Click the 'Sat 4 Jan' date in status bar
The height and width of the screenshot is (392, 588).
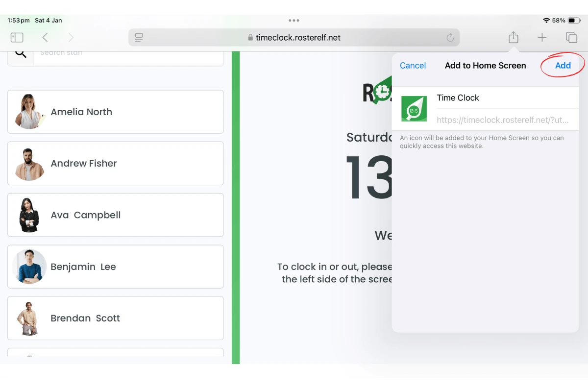(x=49, y=21)
